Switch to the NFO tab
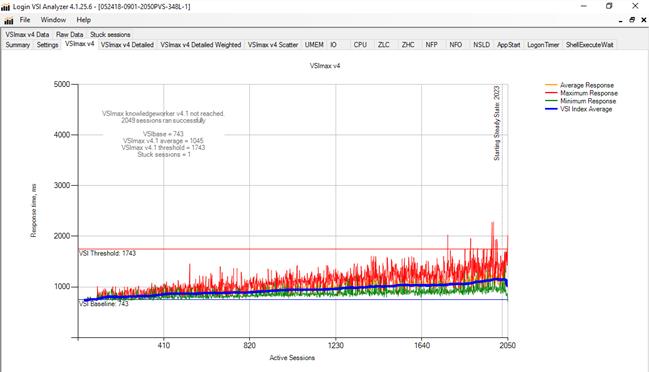This screenshot has height=372, width=649. click(x=455, y=45)
